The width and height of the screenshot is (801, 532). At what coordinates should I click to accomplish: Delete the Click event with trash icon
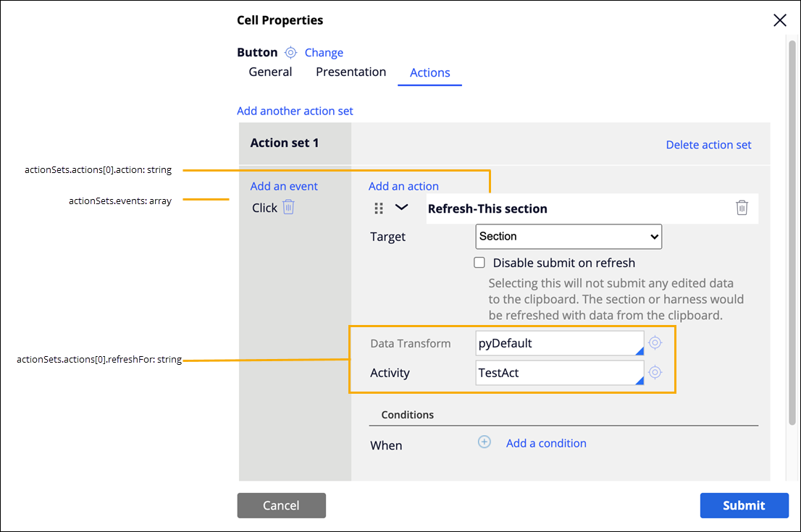tap(288, 208)
